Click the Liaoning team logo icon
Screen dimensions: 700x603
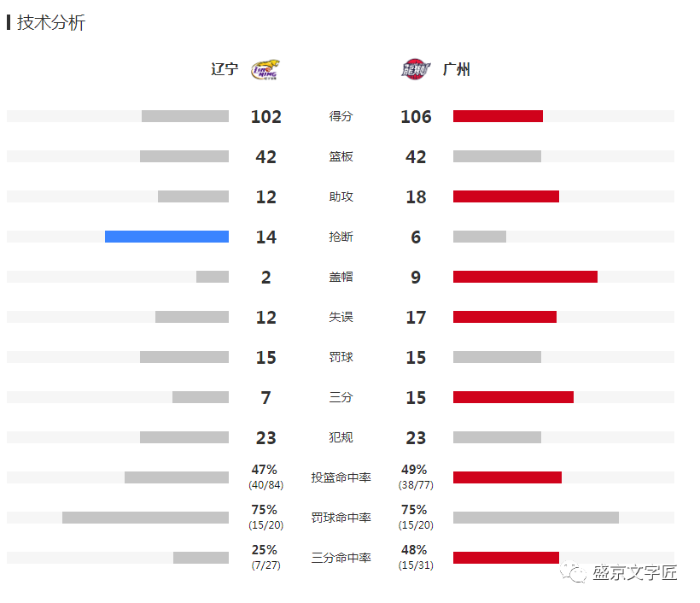click(x=265, y=69)
